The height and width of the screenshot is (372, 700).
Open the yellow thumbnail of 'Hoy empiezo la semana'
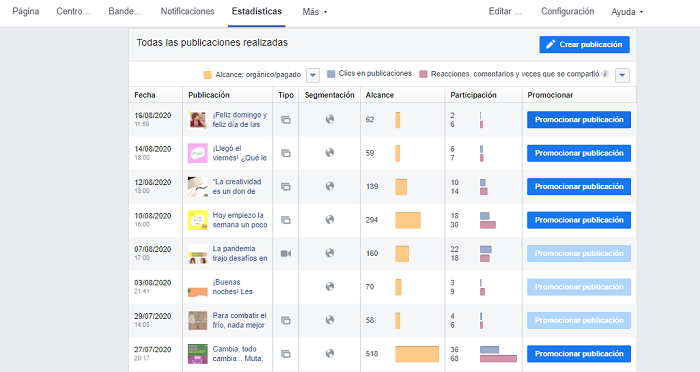pyautogui.click(x=198, y=220)
